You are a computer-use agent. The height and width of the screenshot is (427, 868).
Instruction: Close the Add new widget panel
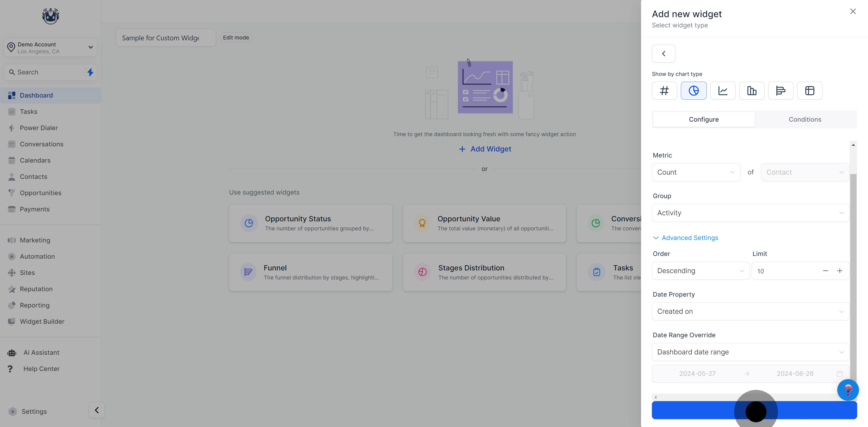click(853, 11)
